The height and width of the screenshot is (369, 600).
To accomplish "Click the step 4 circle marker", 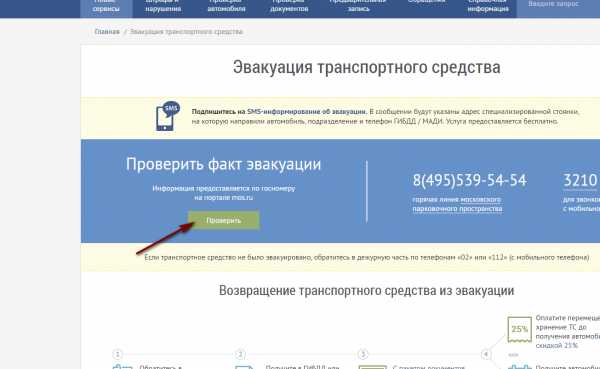I will [486, 354].
